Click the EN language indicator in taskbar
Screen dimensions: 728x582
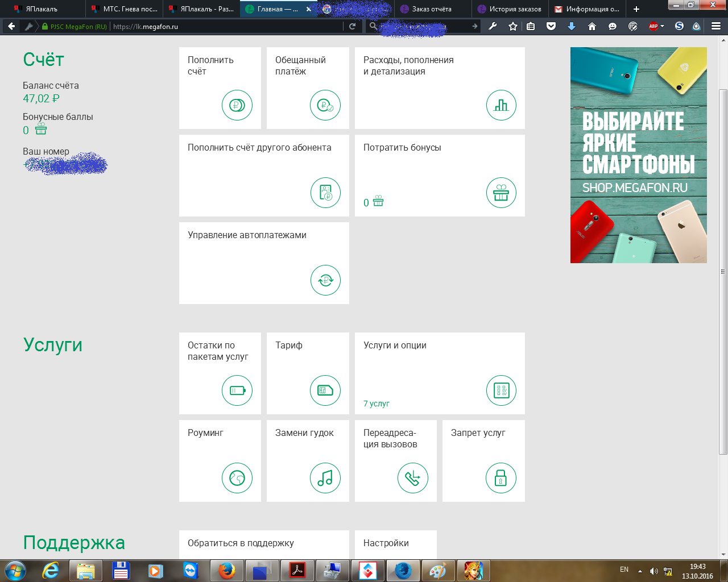click(624, 569)
